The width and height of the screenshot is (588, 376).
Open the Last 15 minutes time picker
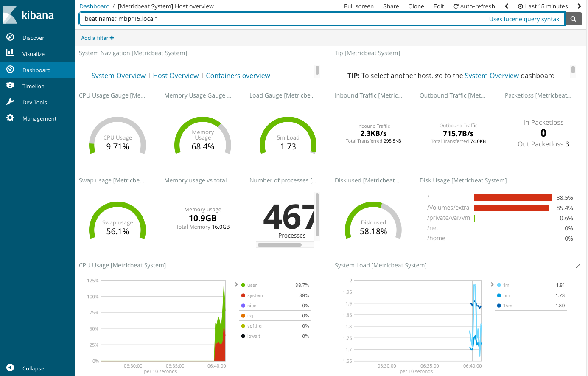[543, 6]
